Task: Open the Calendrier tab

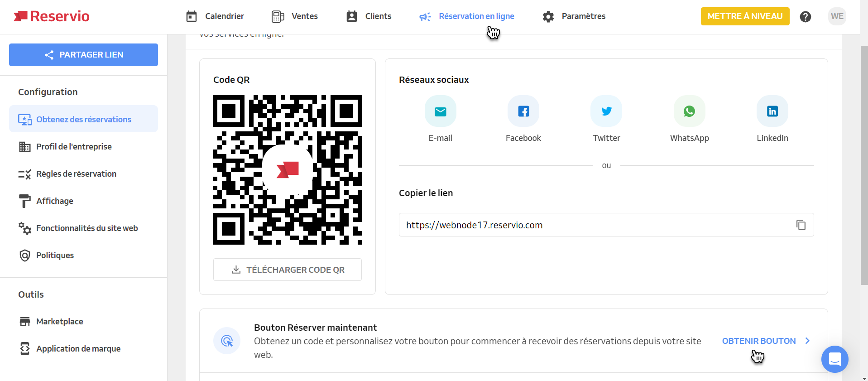Action: [215, 16]
